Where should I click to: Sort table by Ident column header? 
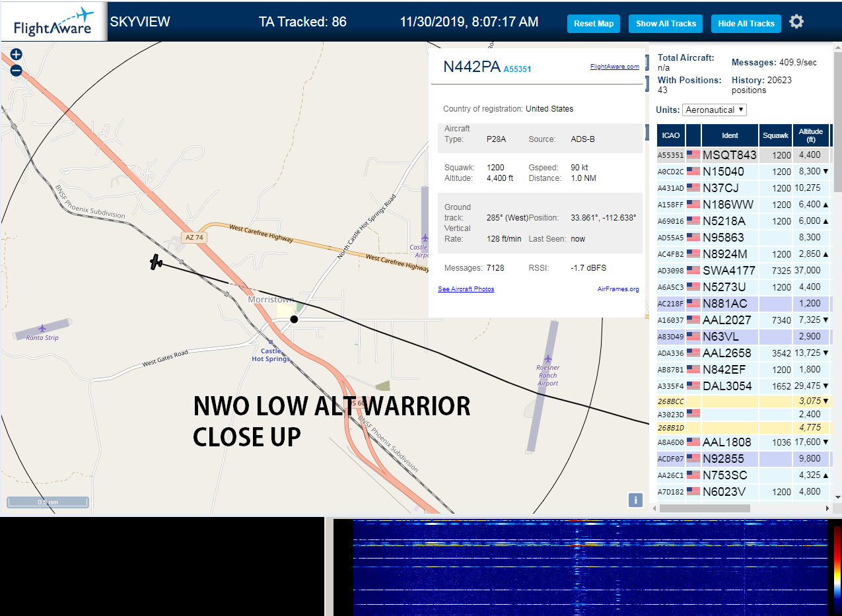[730, 135]
